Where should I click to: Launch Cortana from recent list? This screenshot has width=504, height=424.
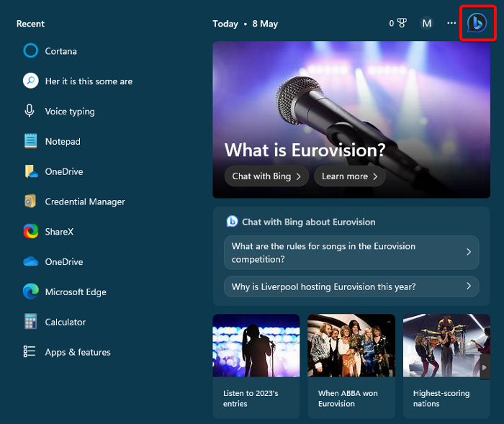tap(50, 51)
